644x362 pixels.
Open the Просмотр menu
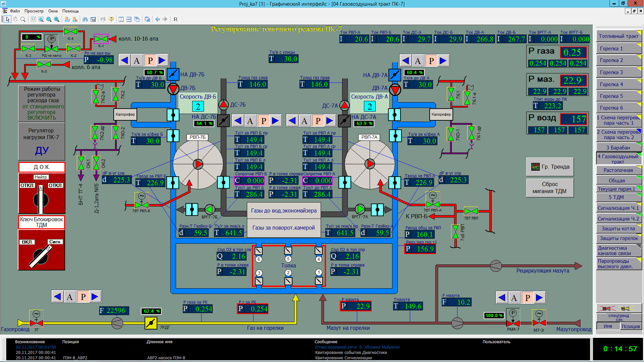[34, 11]
